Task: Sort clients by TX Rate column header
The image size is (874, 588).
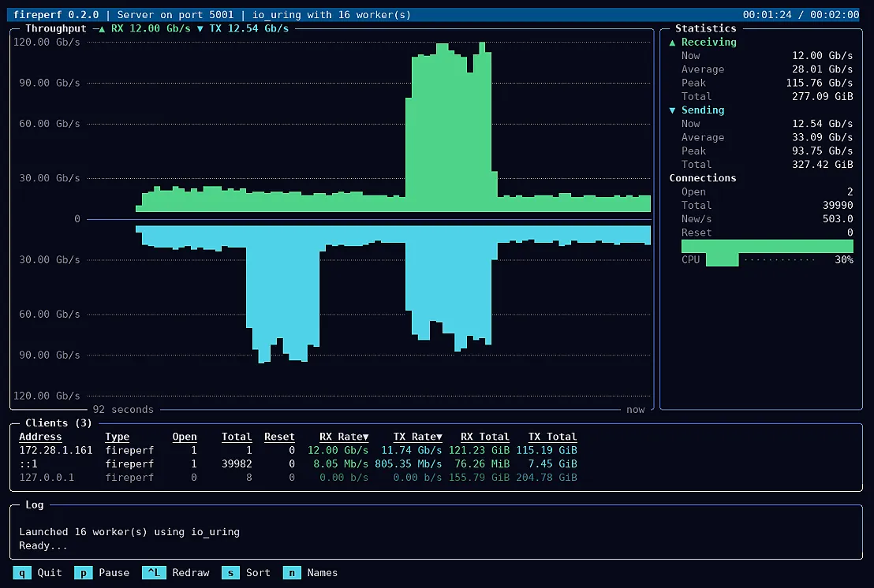Action: click(x=417, y=437)
